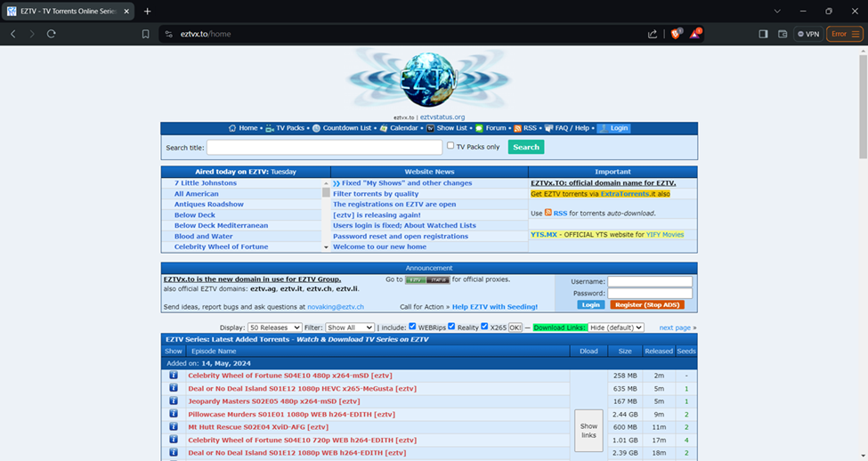The width and height of the screenshot is (868, 461).
Task: Open RSS navigation item
Action: [530, 128]
